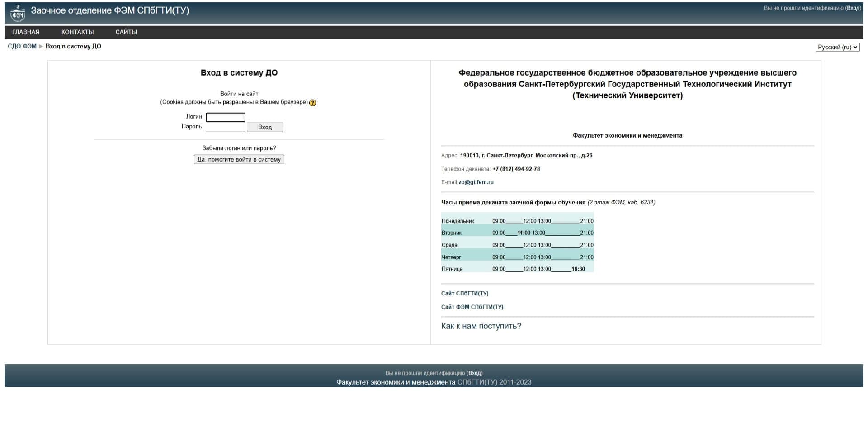Screen dimensions: 868x428
Task: Open the Сайт СПбГТИ(ТУ) link
Action: (x=465, y=294)
